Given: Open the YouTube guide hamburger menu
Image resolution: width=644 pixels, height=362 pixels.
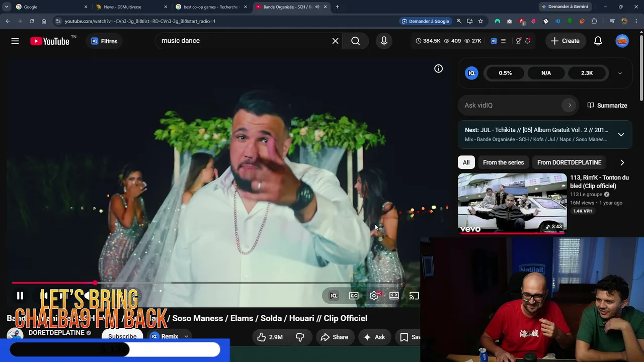Looking at the screenshot, I should point(15,41).
